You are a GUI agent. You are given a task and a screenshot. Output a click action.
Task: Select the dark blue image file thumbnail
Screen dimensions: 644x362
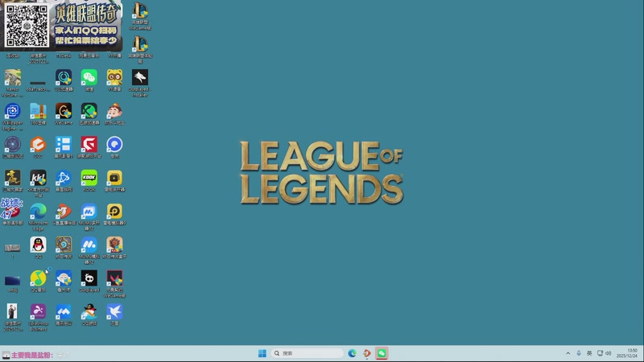point(13,281)
